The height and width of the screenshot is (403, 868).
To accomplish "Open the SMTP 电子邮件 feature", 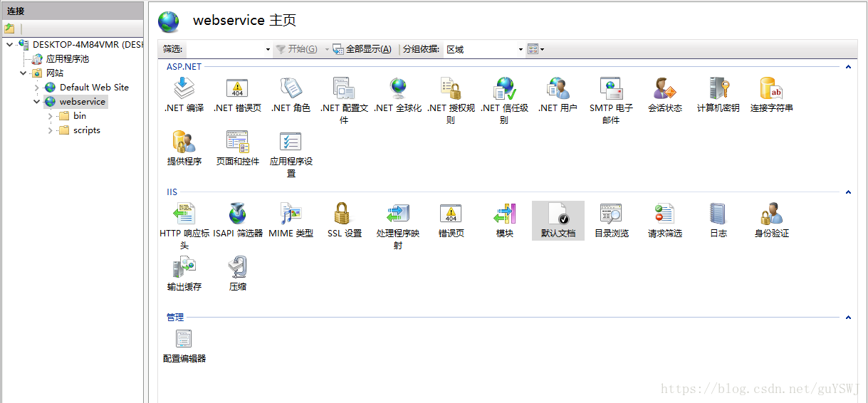I will pos(611,100).
